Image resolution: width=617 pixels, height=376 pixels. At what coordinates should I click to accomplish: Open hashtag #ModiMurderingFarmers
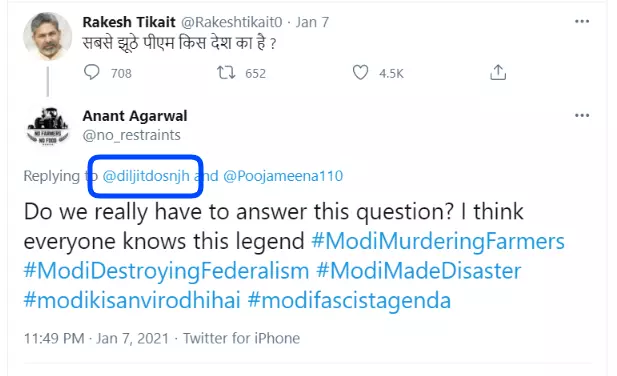[438, 241]
